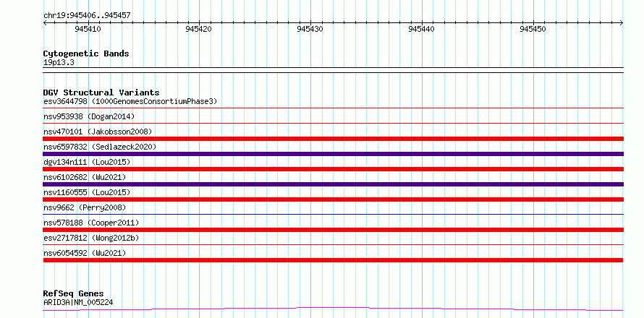Click the red bar under nsv1160555
This screenshot has height=318, width=644.
point(334,199)
